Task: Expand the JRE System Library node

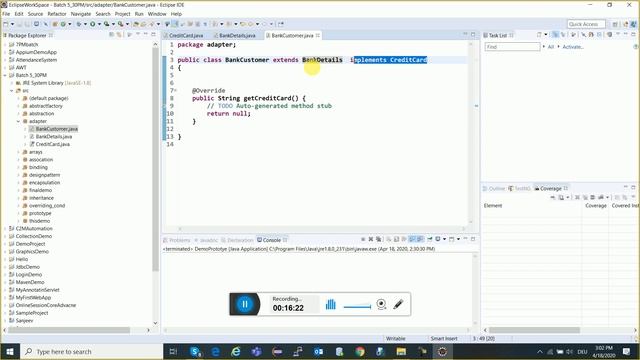Action: (11, 83)
